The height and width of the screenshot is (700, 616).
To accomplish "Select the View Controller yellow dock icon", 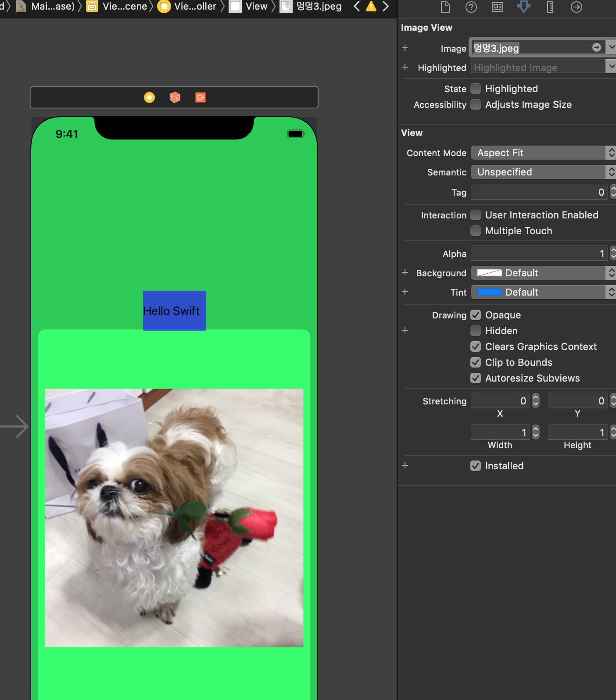I will [149, 97].
